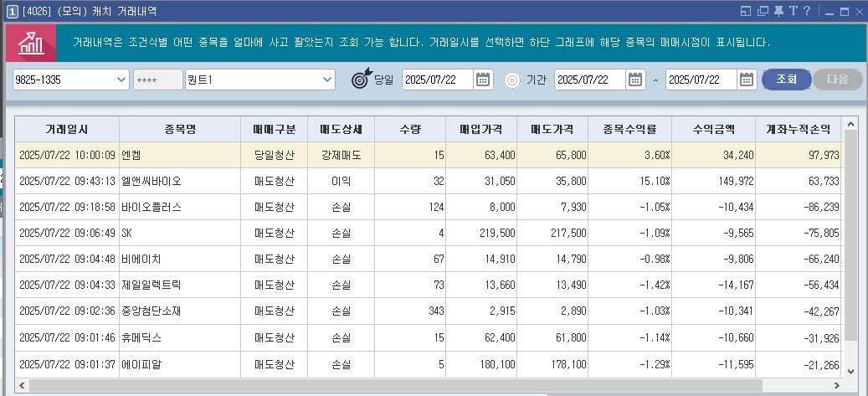The width and height of the screenshot is (868, 396).
Task: Click the masked password field
Action: 157,80
